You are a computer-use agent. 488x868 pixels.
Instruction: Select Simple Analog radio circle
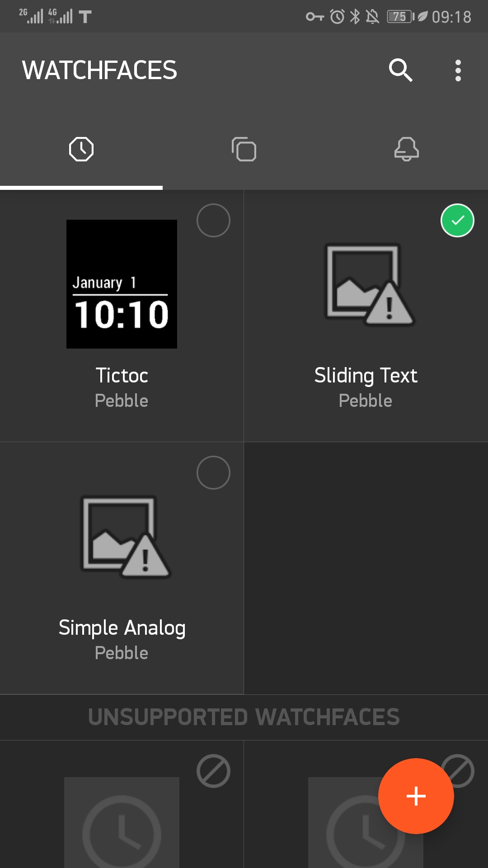(213, 473)
